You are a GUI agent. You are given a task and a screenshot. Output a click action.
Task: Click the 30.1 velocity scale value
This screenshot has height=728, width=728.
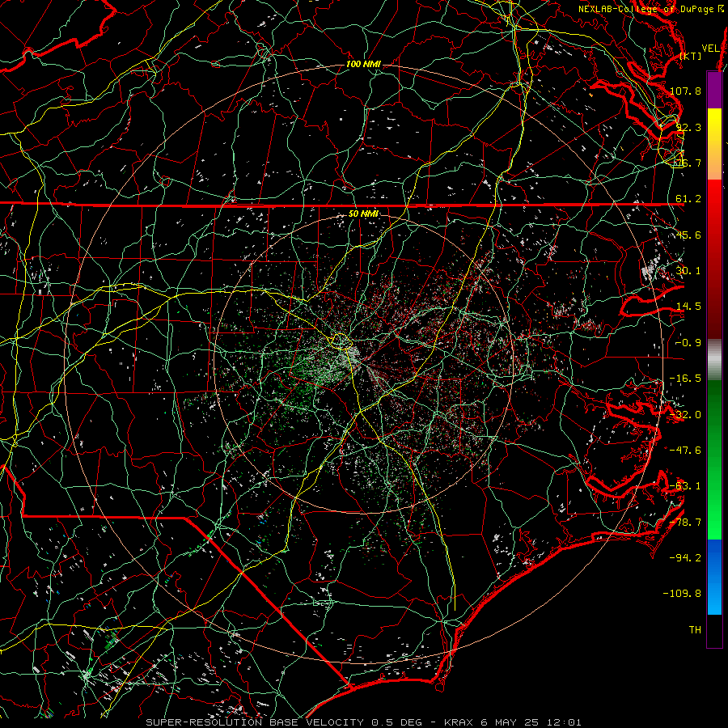(x=688, y=271)
